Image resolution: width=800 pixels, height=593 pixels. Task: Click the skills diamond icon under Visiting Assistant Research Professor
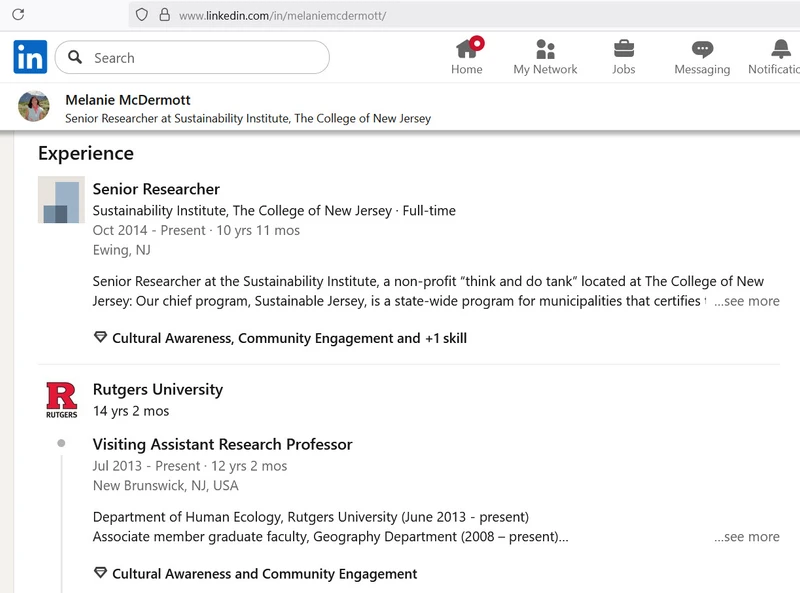(x=101, y=573)
